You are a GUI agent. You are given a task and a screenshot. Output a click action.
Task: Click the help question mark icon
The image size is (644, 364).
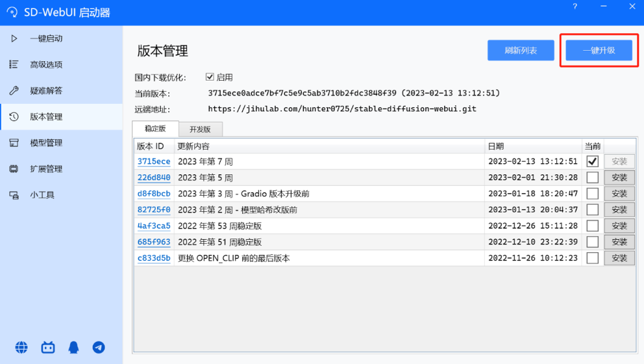point(575,6)
